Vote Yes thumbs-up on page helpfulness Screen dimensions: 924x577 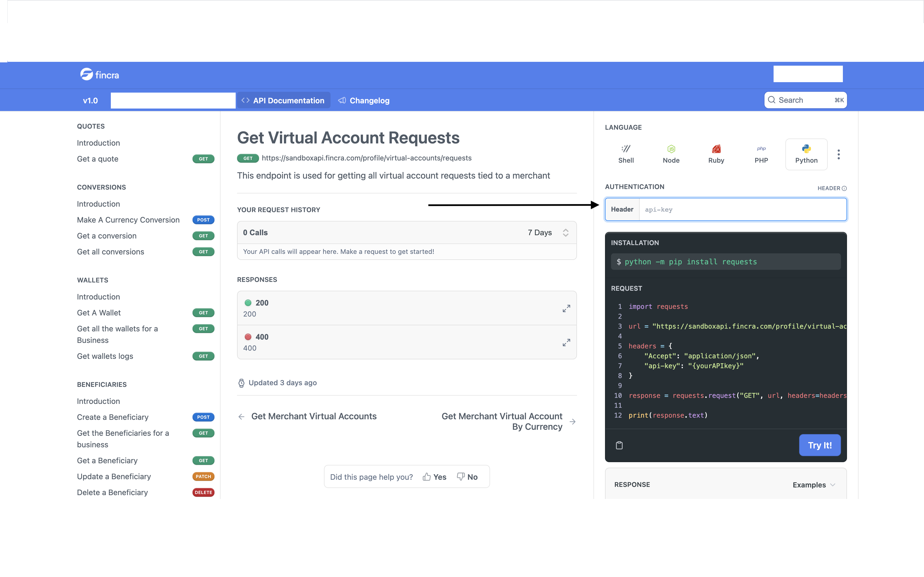point(435,477)
